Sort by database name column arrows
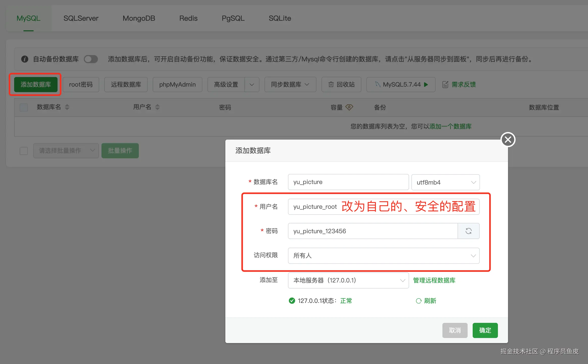This screenshot has height=364, width=588. click(x=67, y=107)
